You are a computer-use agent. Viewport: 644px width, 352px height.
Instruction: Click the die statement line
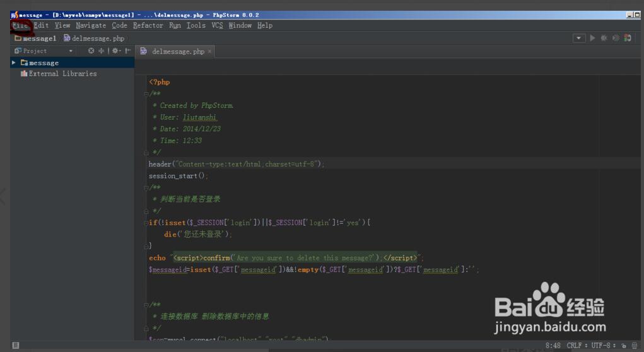(x=198, y=234)
